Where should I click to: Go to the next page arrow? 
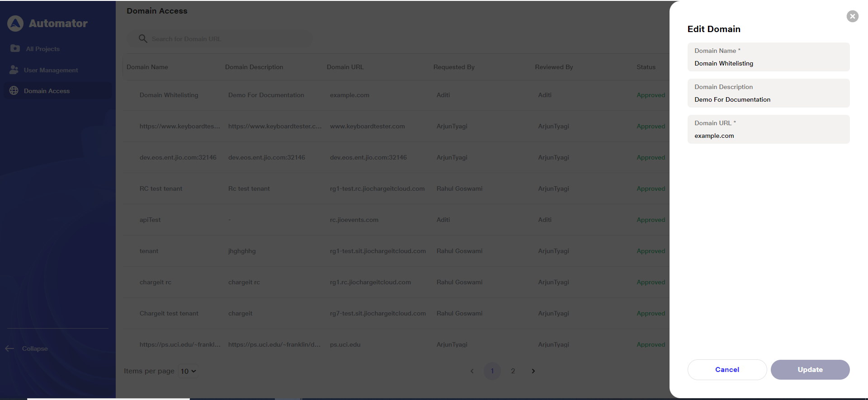coord(533,371)
